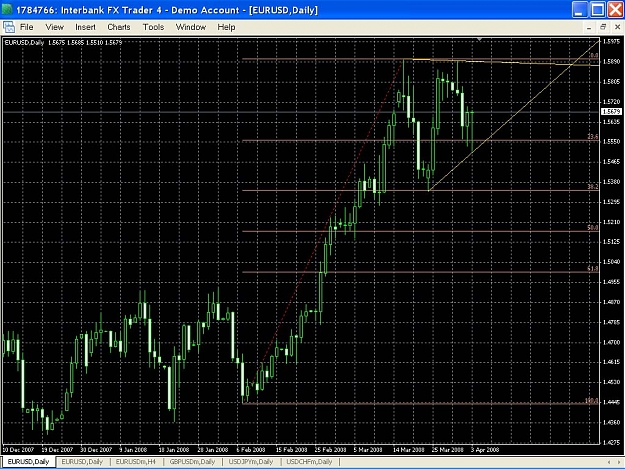625x469 pixels.
Task: Click the 3 Apr 2008 date label
Action: coord(485,449)
